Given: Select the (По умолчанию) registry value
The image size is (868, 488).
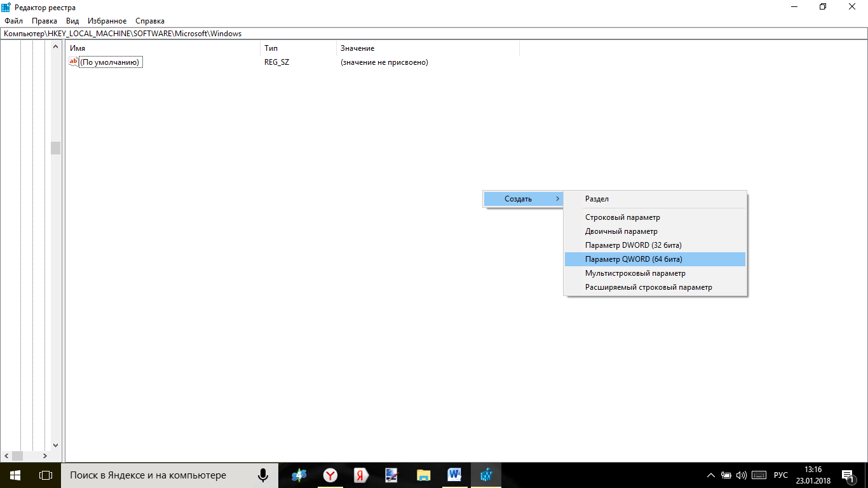Looking at the screenshot, I should tap(109, 62).
